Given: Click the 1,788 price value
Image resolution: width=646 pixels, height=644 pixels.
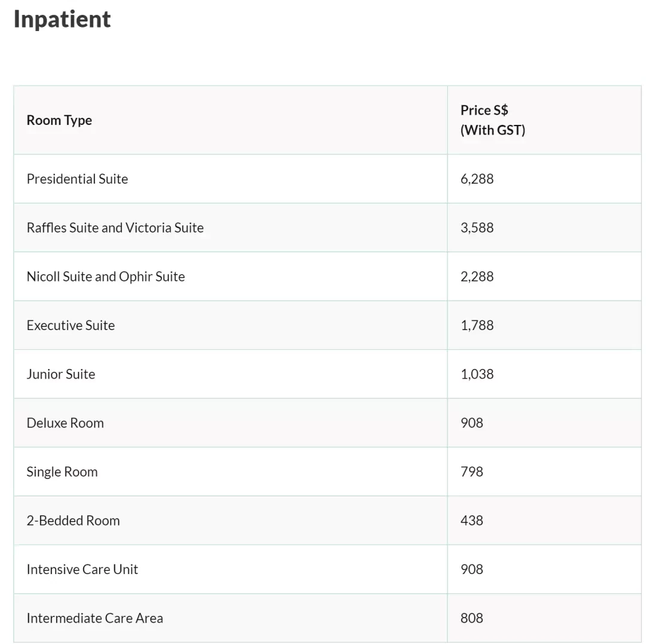Looking at the screenshot, I should (x=477, y=325).
